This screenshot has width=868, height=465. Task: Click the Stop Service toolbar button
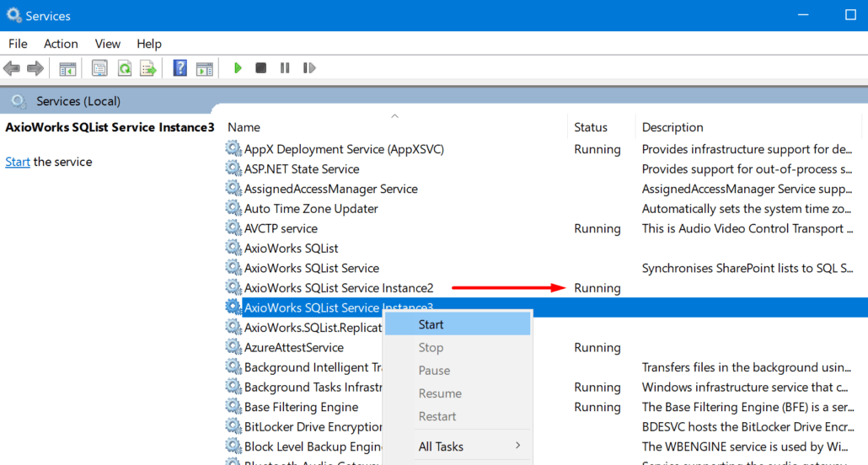[x=260, y=68]
